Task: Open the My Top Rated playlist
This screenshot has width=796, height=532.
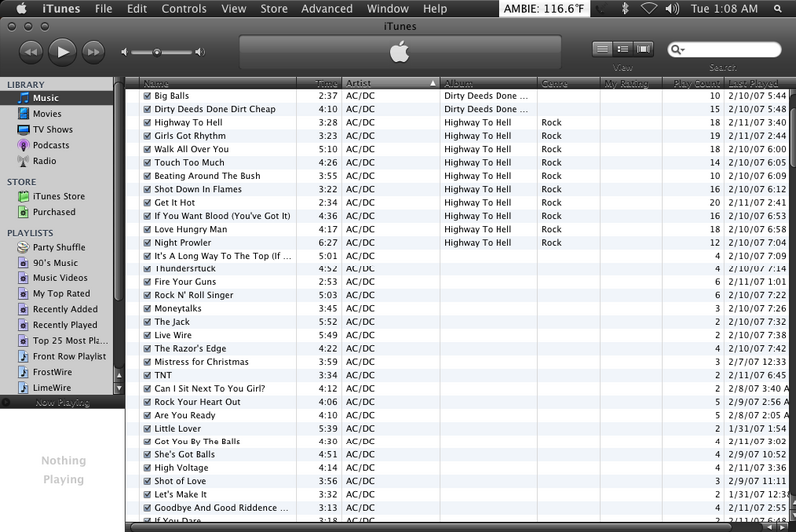Action: (x=57, y=294)
